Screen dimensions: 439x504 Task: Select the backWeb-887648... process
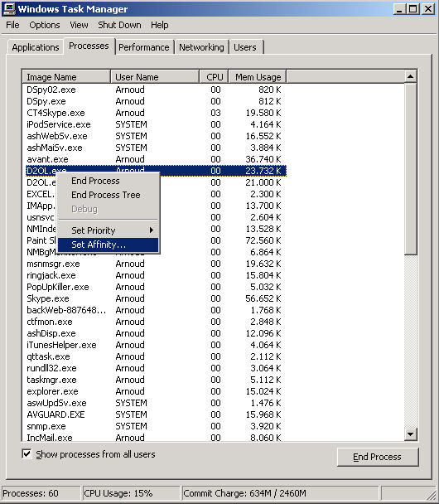coord(154,310)
